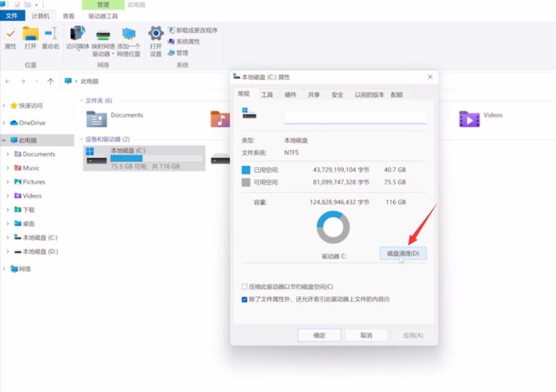Click the 添加一个网络位置 icon
Image resolution: width=556 pixels, height=392 pixels.
(x=129, y=34)
